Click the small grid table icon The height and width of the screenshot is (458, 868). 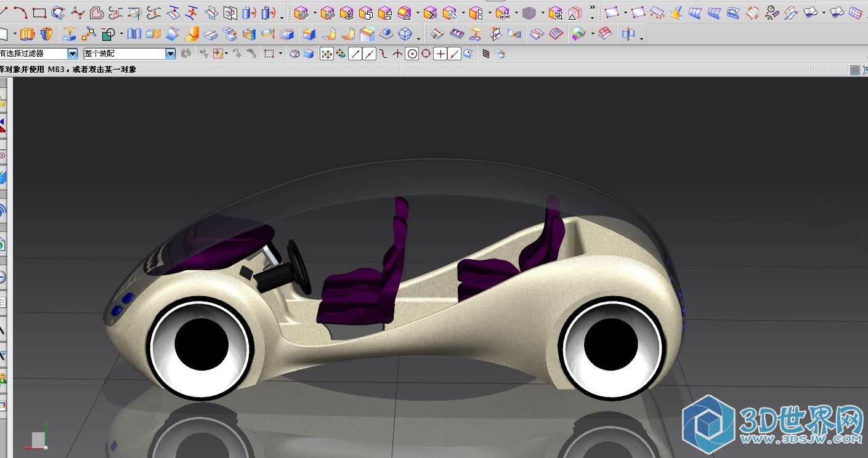click(486, 54)
